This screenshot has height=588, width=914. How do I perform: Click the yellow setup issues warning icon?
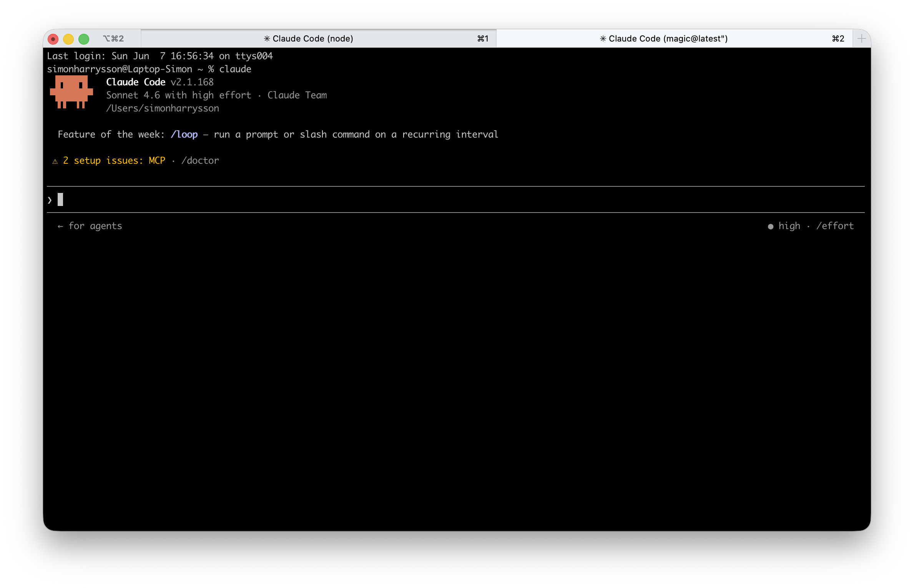[55, 161]
